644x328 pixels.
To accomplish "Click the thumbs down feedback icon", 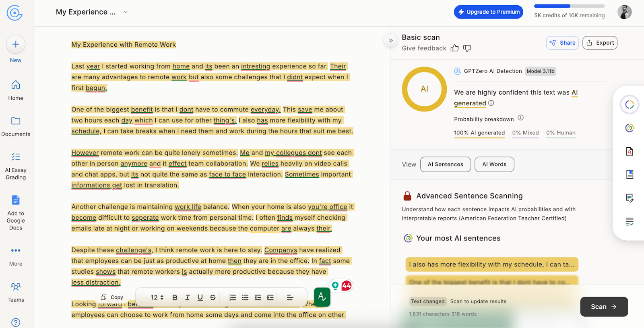I will (467, 48).
